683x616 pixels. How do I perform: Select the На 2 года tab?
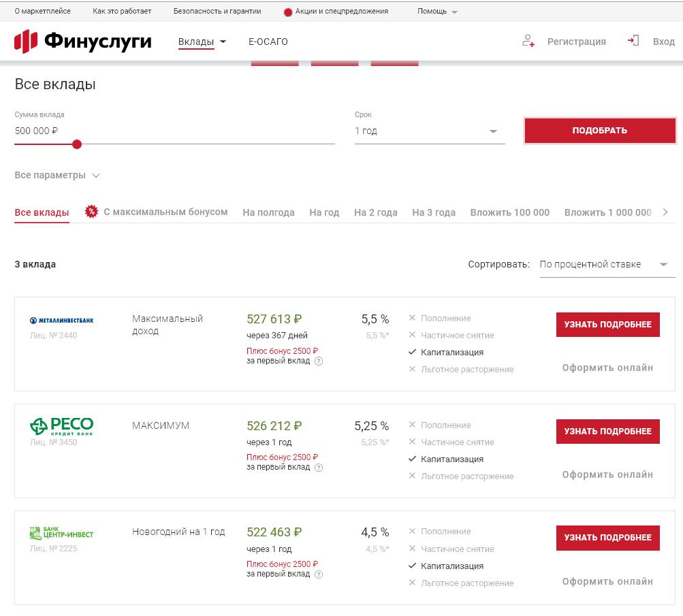pos(375,212)
